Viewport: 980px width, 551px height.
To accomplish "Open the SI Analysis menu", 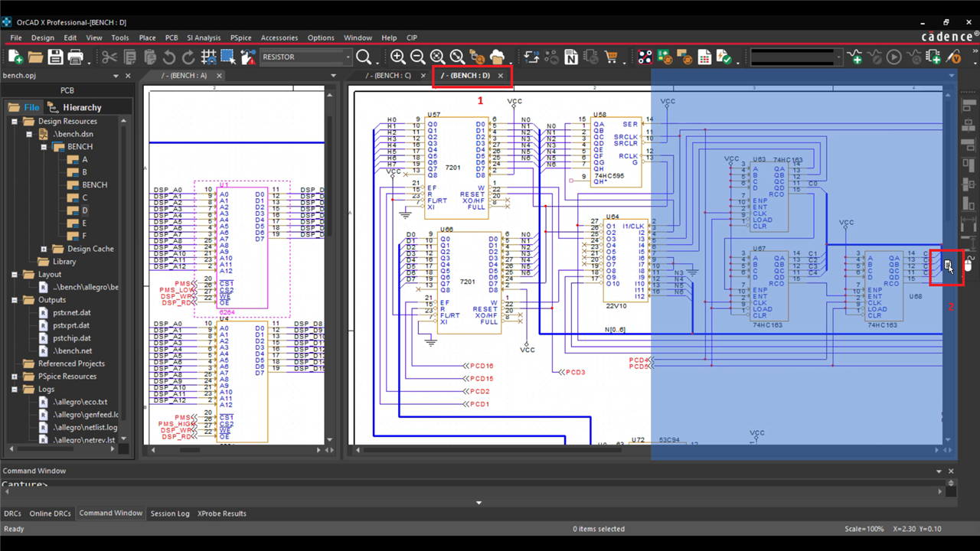I will point(204,37).
